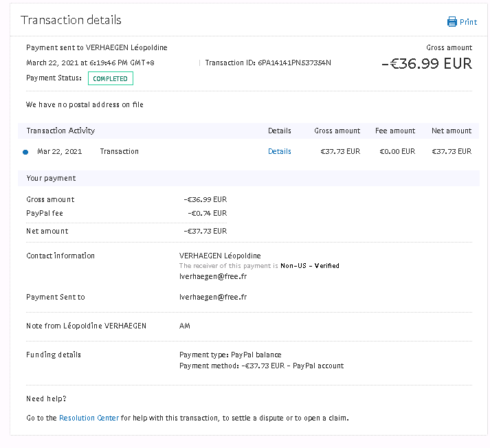Click the COMPLETED payment status badge
Image resolution: width=490 pixels, height=448 pixels.
pos(110,78)
